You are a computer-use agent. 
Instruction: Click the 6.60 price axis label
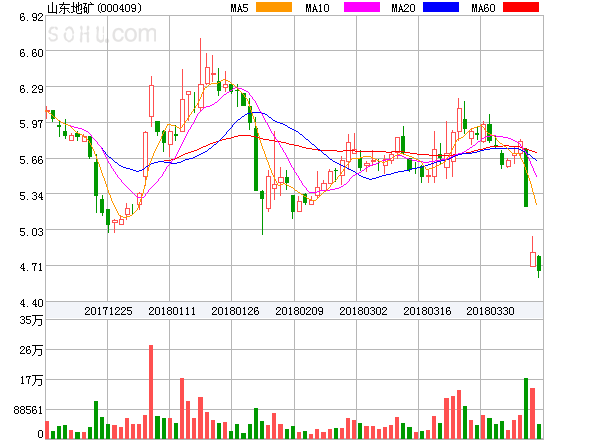(x=31, y=53)
